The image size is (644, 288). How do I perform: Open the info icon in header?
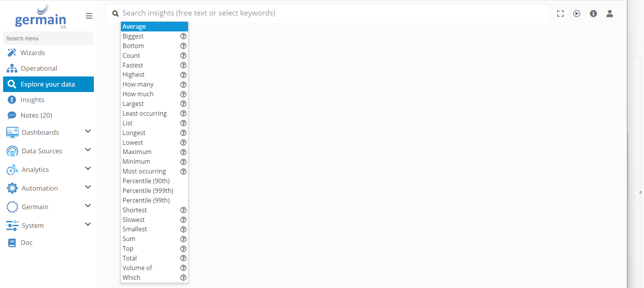coord(593,14)
